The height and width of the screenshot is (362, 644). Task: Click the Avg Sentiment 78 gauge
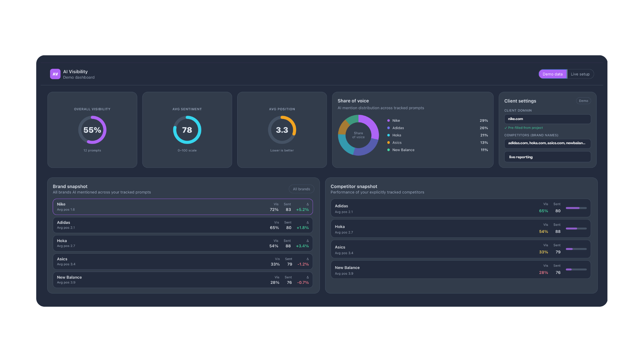click(187, 130)
